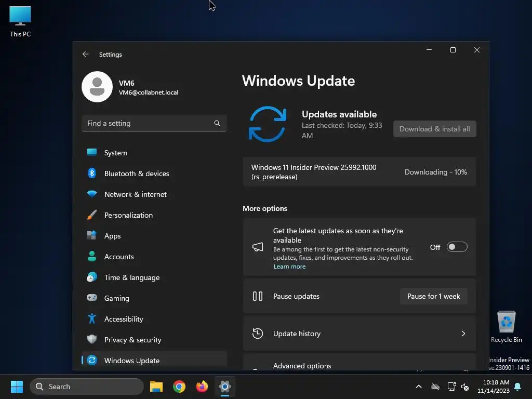Click the large Updates available sync icon

click(268, 124)
